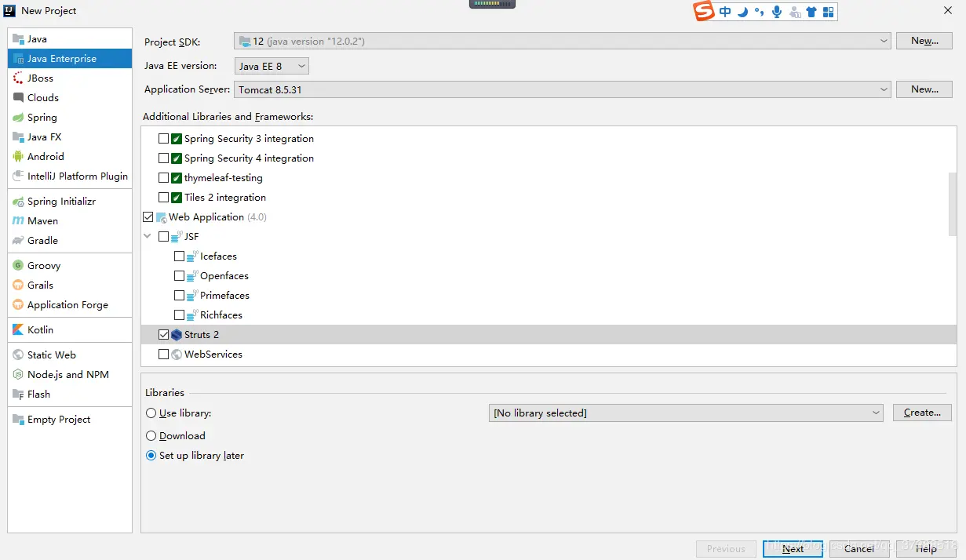
Task: Select the Kotlin logo icon
Action: [x=19, y=329]
